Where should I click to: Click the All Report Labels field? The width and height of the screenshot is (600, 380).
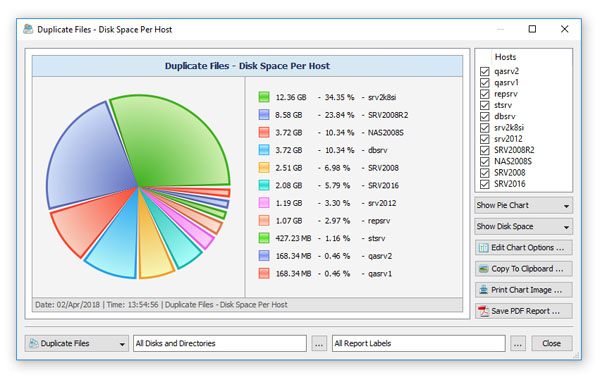419,343
